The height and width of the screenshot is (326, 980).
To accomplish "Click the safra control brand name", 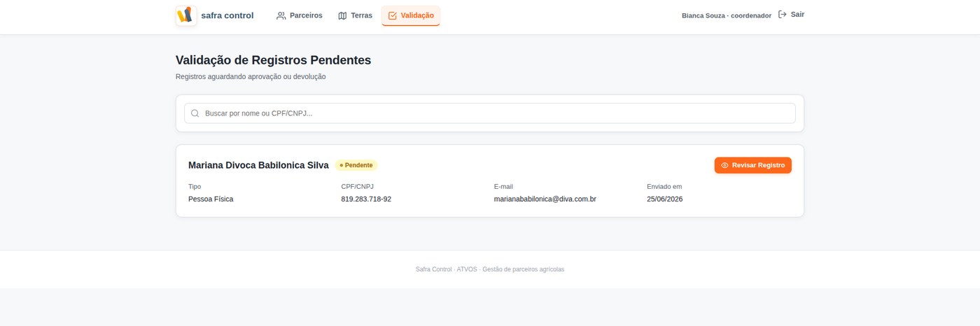I will point(227,15).
